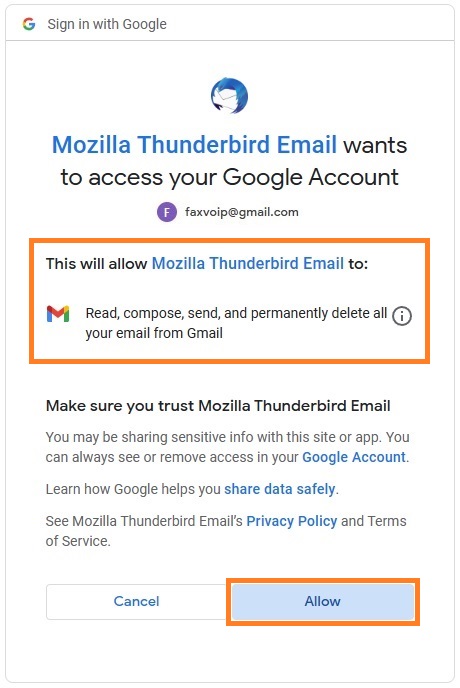Open the Privacy Policy link
The width and height of the screenshot is (460, 688).
291,521
